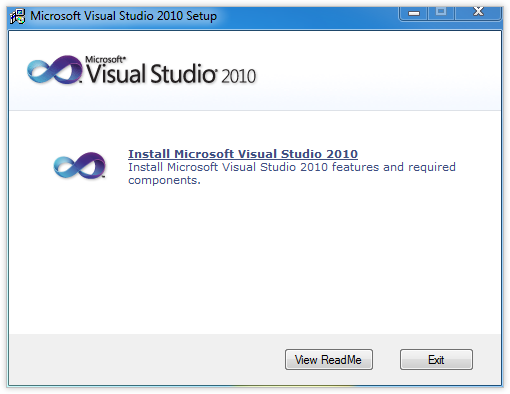This screenshot has width=510, height=394.
Task: Exit the Visual Studio setup
Action: click(436, 360)
